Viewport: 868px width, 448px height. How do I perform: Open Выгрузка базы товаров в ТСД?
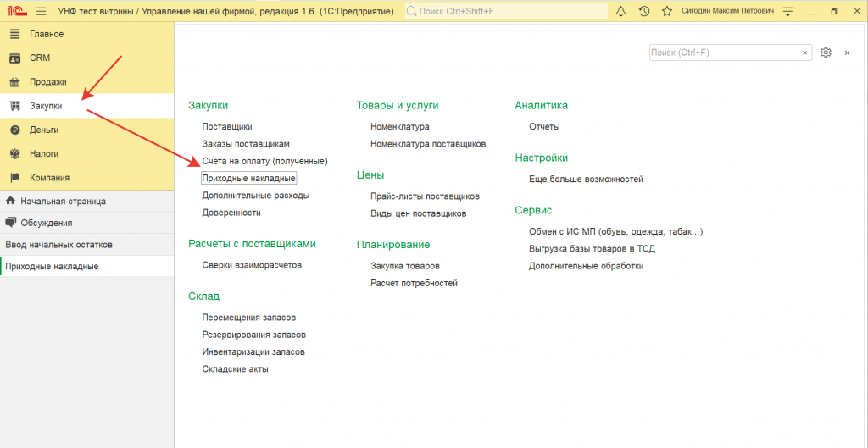(593, 249)
